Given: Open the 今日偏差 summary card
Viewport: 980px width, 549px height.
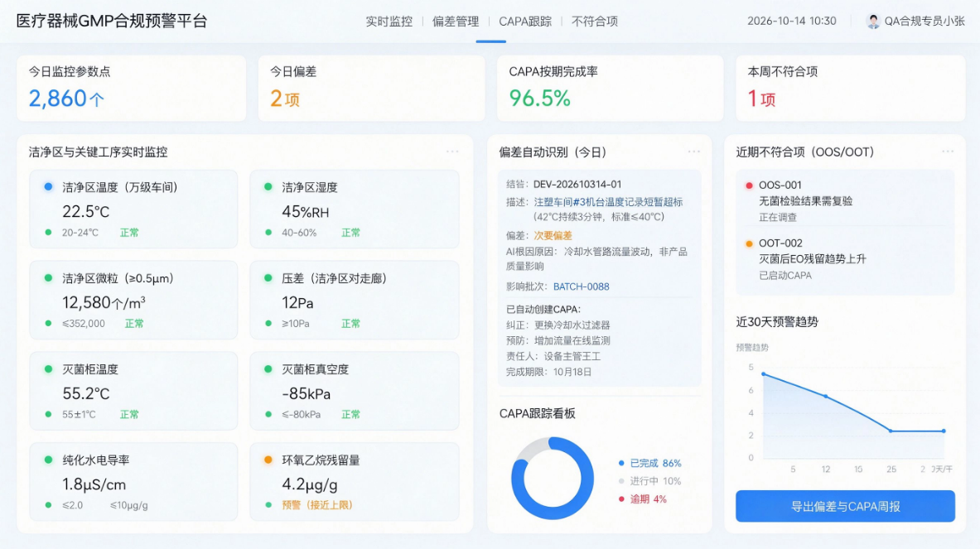Looking at the screenshot, I should pos(371,88).
